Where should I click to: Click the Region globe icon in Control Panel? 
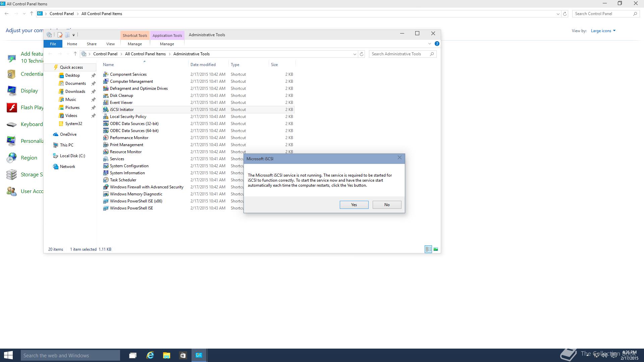(x=12, y=158)
